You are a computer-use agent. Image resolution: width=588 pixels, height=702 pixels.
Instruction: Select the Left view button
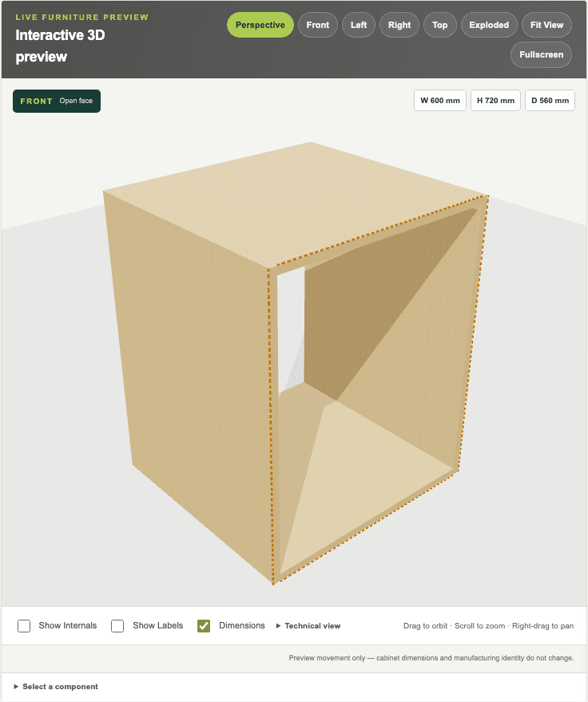(x=359, y=25)
